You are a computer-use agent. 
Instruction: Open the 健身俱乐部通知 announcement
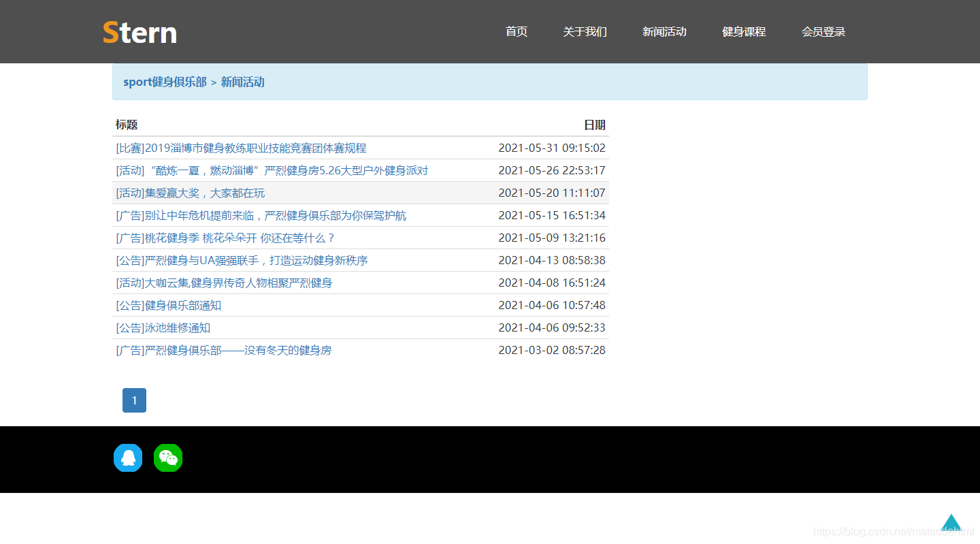(x=169, y=305)
